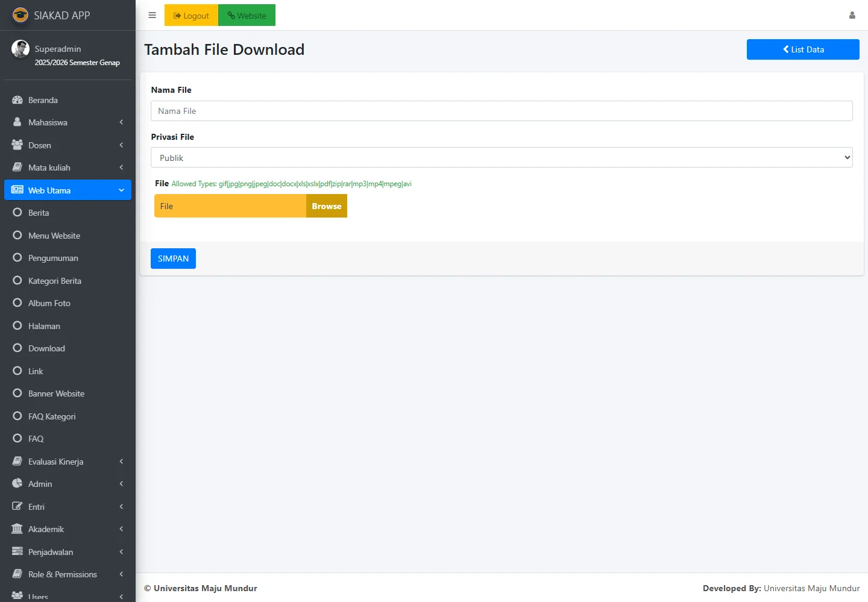Click the SIAKAD APP logo
The width and height of the screenshot is (868, 602).
(x=20, y=15)
